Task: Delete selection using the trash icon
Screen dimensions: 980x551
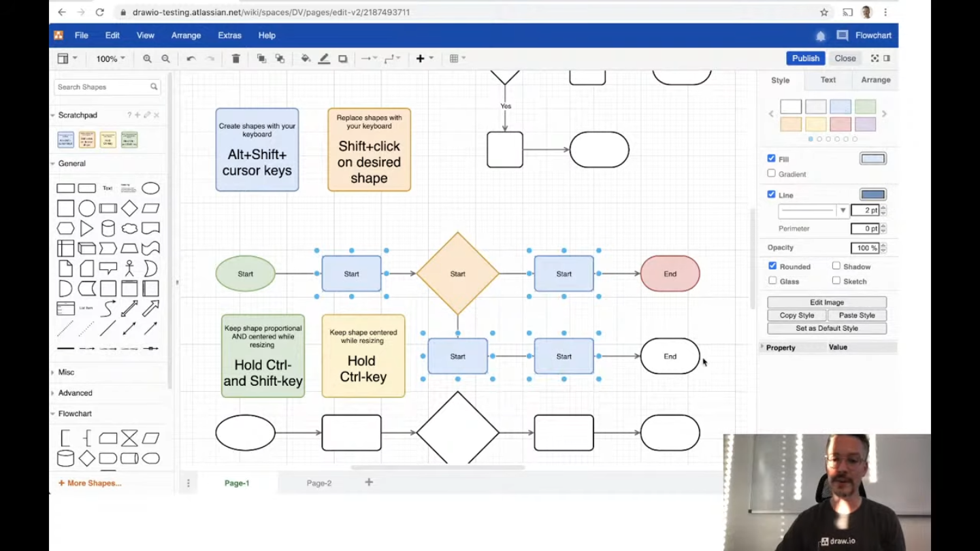Action: coord(235,59)
